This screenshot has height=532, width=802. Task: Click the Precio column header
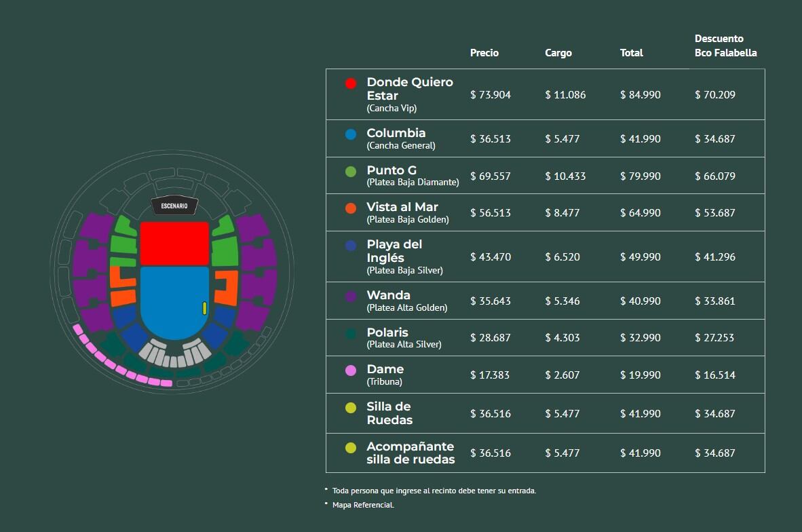pos(484,53)
